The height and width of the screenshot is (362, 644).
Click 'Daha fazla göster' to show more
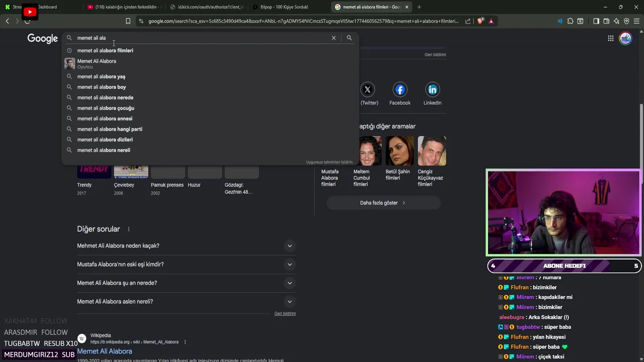[383, 203]
